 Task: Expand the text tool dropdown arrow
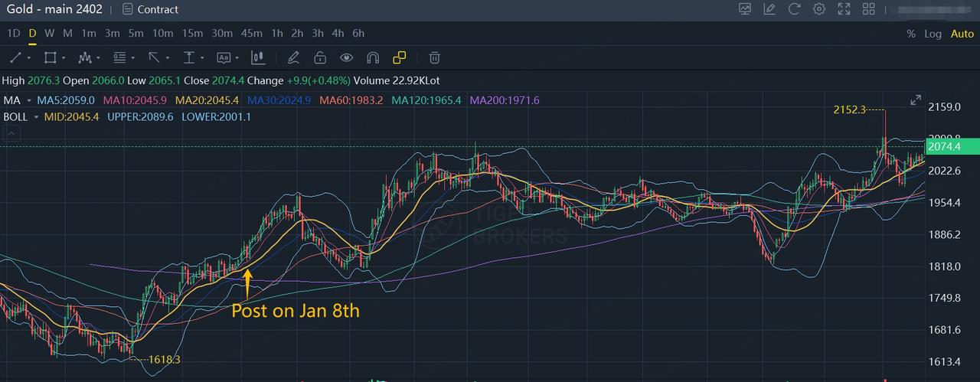tap(237, 57)
